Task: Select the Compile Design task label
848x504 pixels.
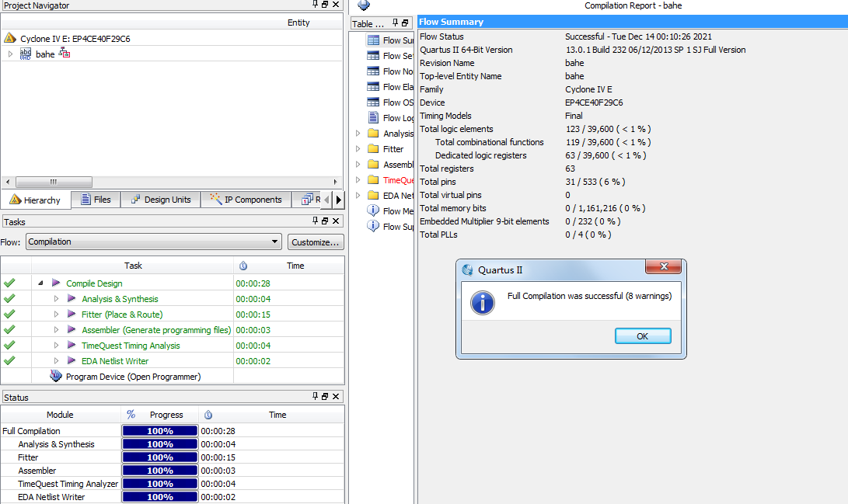Action: click(94, 283)
